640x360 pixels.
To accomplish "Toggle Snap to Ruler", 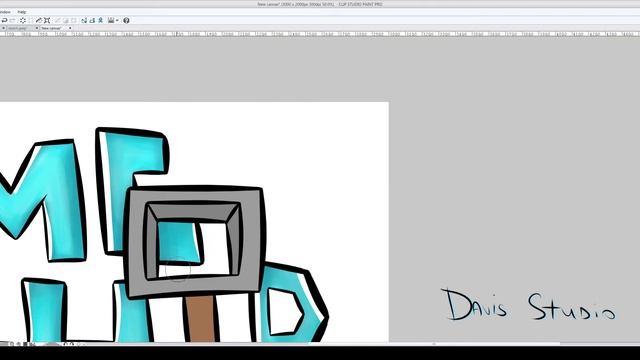I will point(84,20).
